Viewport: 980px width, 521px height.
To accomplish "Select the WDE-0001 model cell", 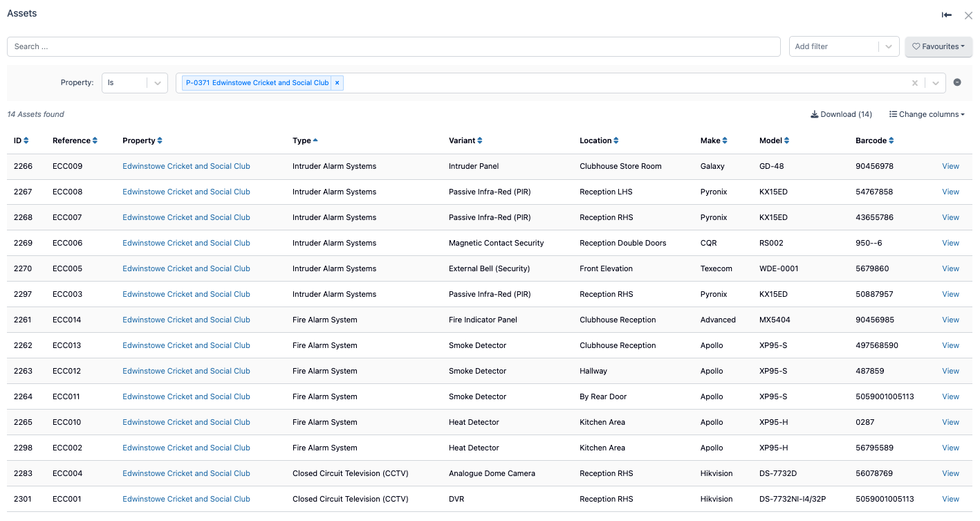I will [779, 268].
